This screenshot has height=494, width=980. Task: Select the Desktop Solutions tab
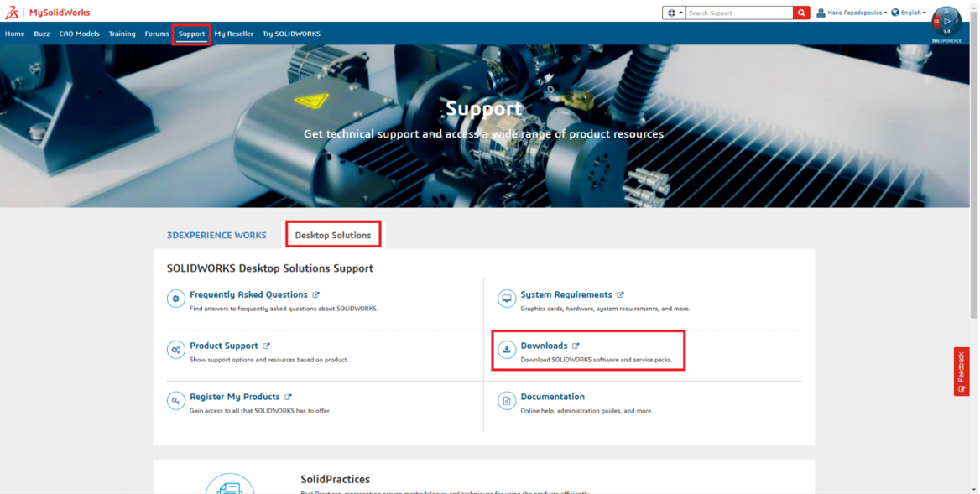coord(333,235)
